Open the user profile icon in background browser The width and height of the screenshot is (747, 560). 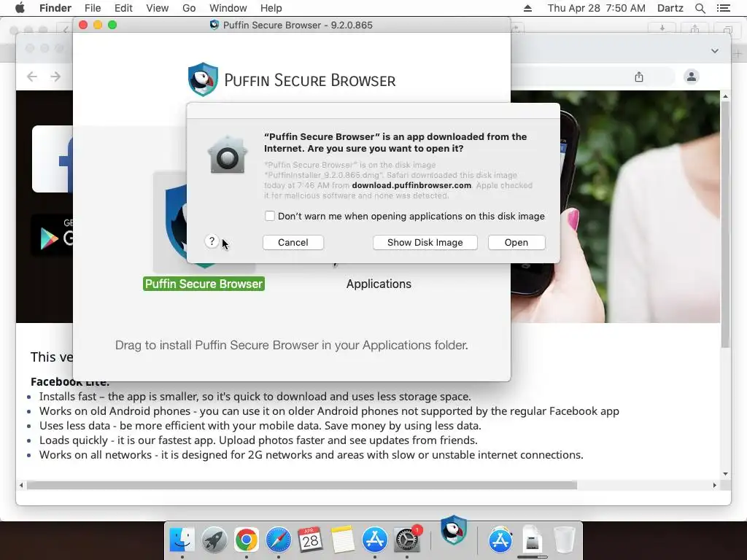point(692,77)
